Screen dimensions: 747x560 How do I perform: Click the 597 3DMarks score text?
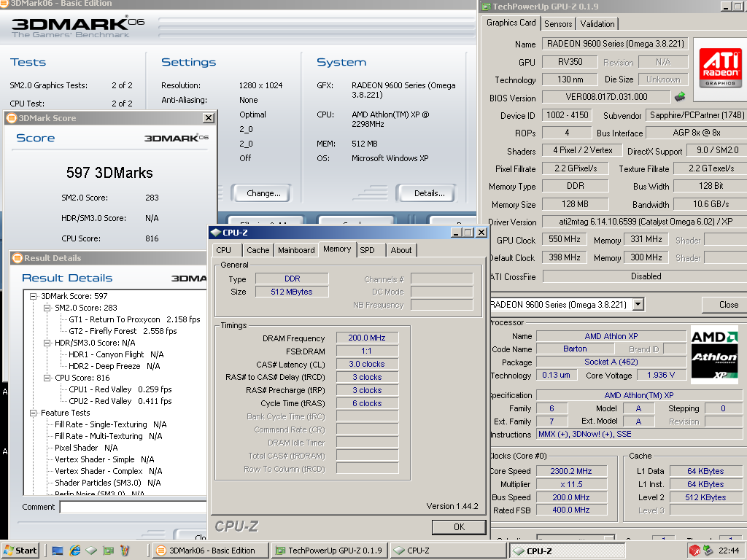pos(109,172)
